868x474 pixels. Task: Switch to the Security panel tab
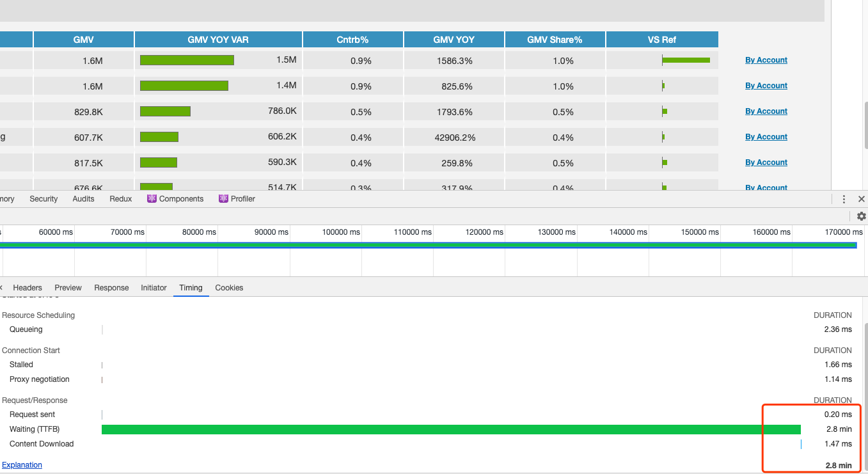(x=43, y=199)
